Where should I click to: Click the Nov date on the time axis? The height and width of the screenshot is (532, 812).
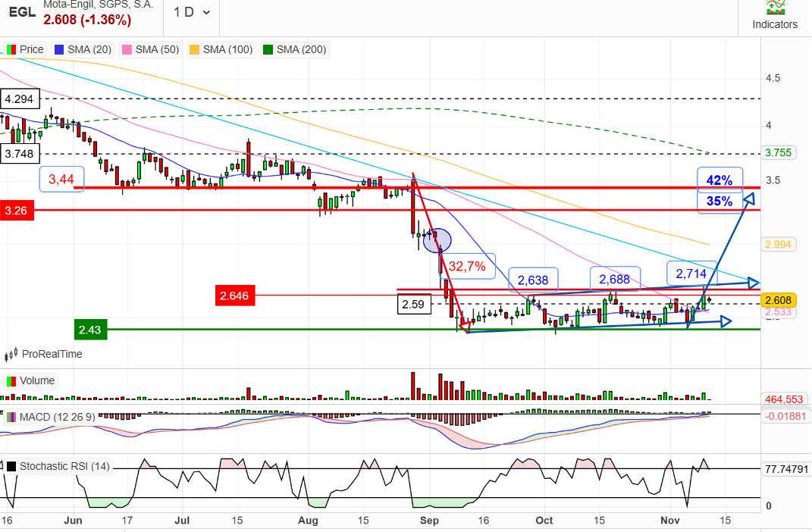click(670, 520)
